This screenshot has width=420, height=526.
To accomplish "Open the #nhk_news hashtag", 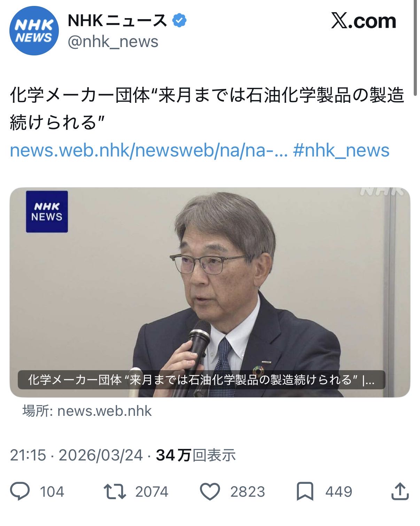I will coord(341,150).
